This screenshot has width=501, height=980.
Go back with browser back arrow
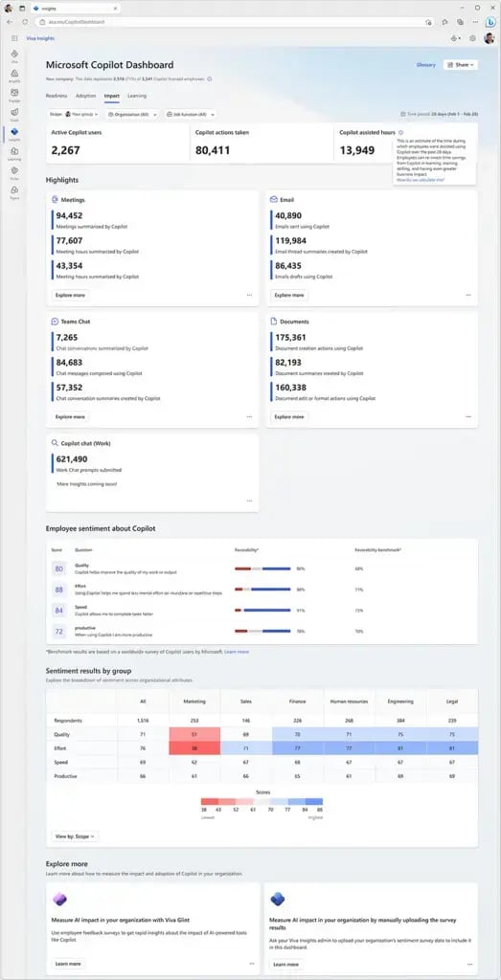click(9, 22)
